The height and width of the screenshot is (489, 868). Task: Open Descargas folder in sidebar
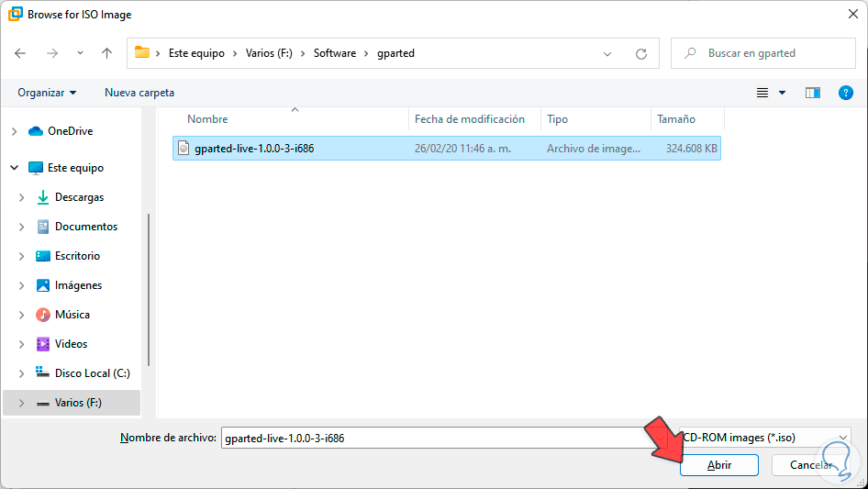[79, 197]
